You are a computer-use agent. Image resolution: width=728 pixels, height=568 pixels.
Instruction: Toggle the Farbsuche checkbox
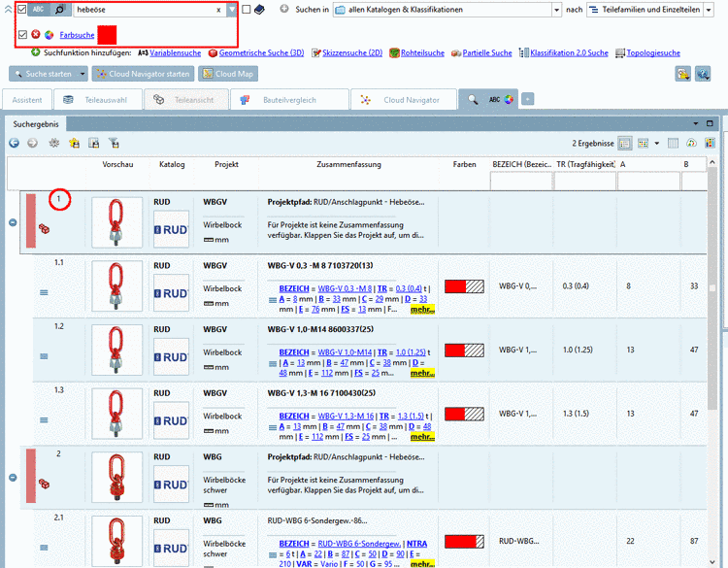pyautogui.click(x=22, y=34)
